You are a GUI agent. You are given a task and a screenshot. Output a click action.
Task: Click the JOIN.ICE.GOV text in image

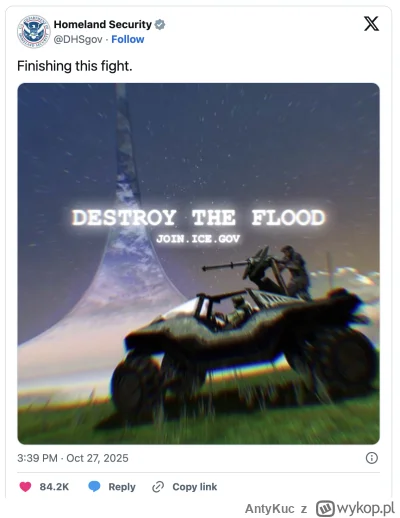(x=198, y=239)
